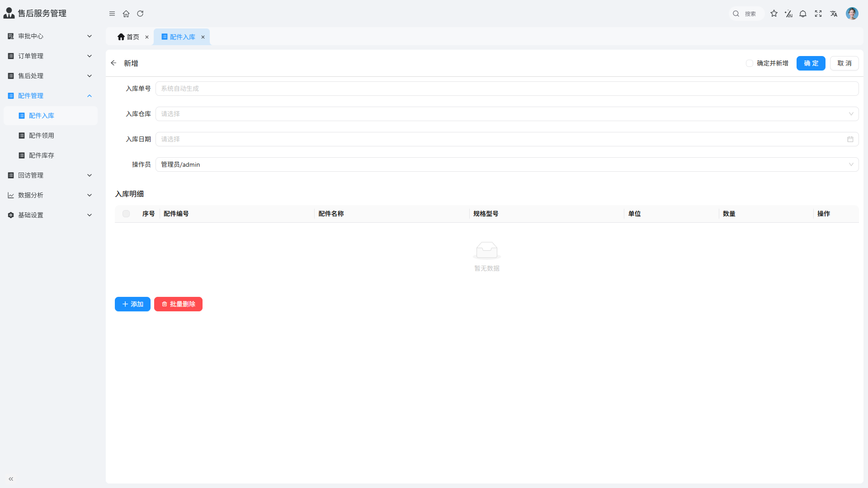Click the 入库单号 input field
The height and width of the screenshot is (488, 868).
tap(507, 89)
